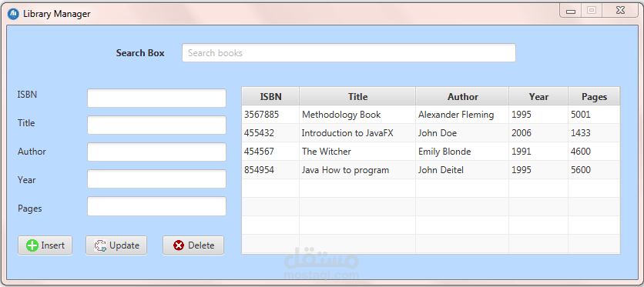Screen dimensions: 644x287
Task: Click the Insert button label
Action: click(x=53, y=245)
